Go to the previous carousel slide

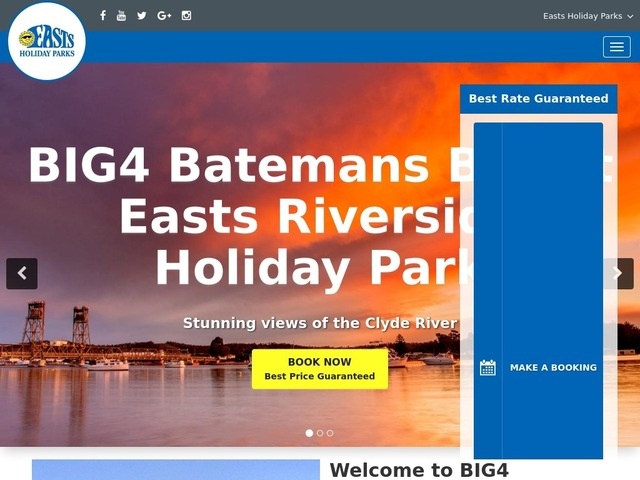coord(22,273)
